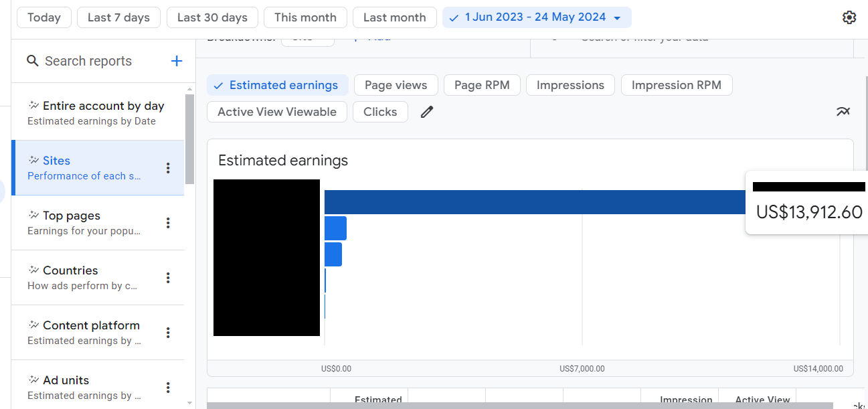Click the US$13,912.60 tooltip value

[x=809, y=212]
